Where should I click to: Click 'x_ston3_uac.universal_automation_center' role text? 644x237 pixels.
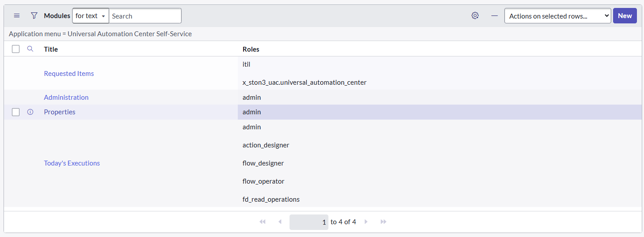305,83
